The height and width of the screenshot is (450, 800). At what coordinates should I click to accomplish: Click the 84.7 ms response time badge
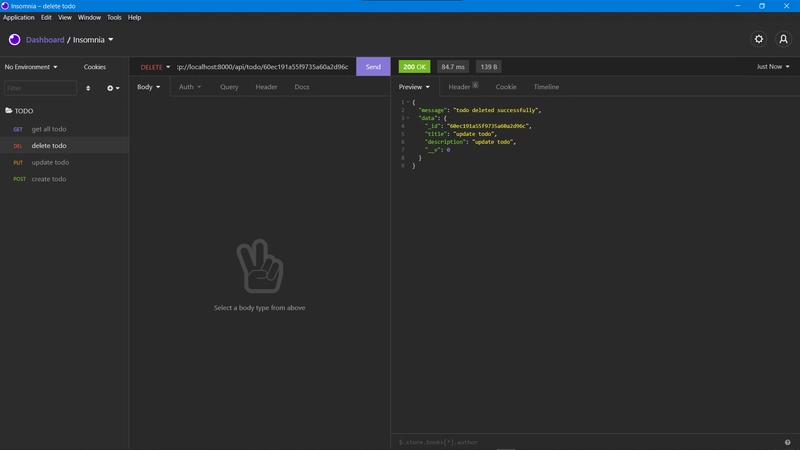click(x=453, y=67)
